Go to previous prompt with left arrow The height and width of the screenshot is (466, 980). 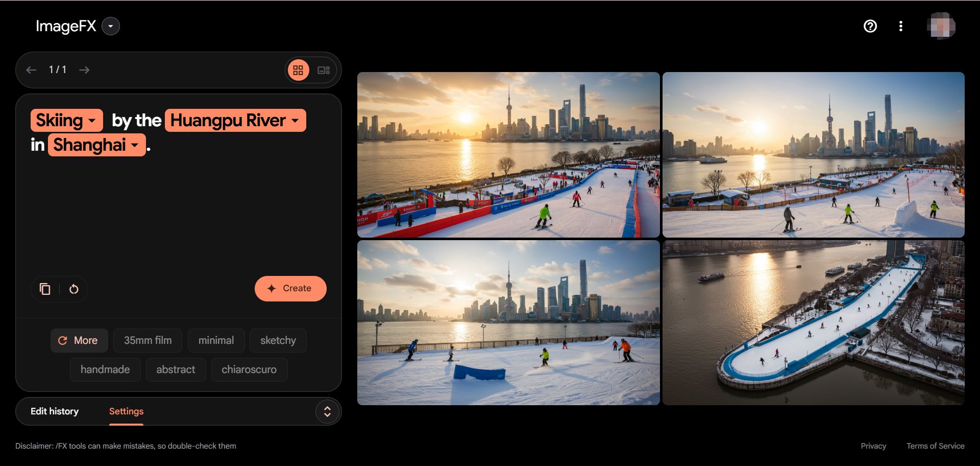[31, 70]
